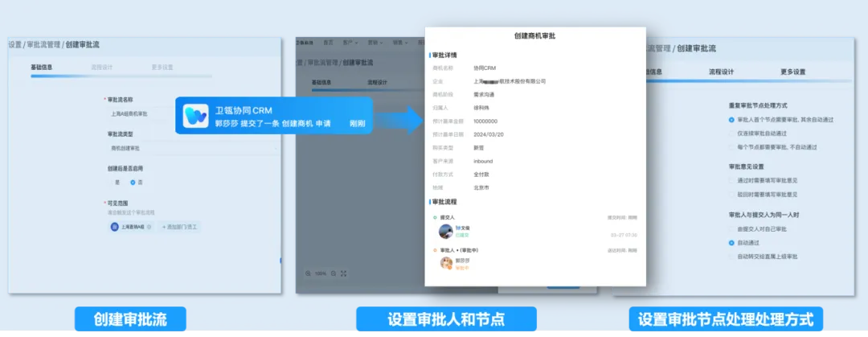
Task: Click the submitter's avatar in 审批流程
Action: pos(444,232)
